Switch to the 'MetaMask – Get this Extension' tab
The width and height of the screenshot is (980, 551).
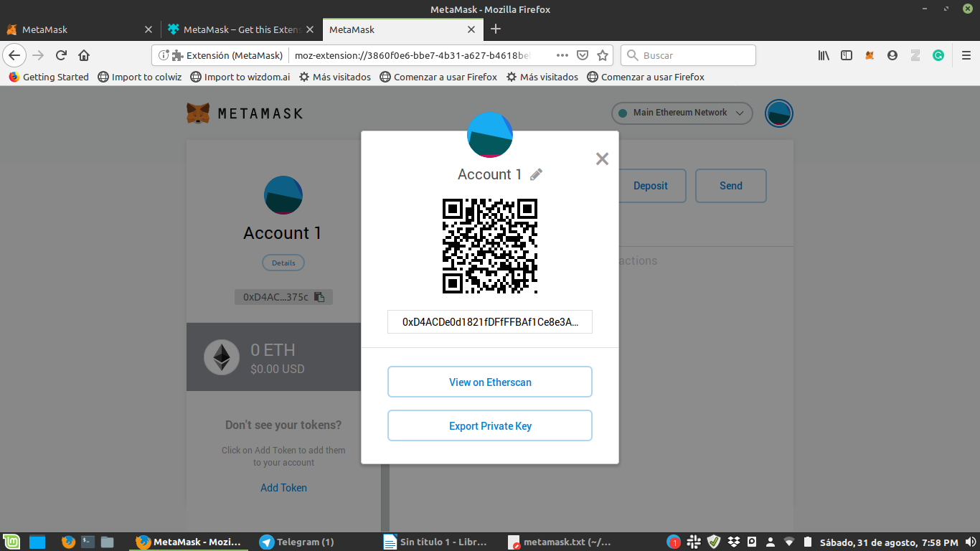tap(240, 29)
